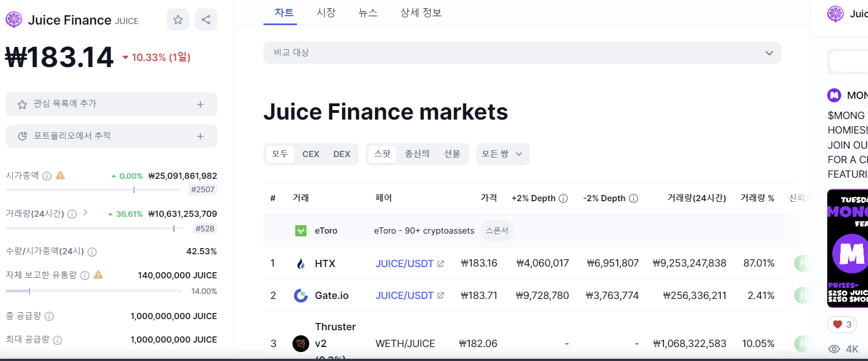Viewport: 868px width, 361px height.
Task: Click the share icon near Juice Finance
Action: (x=206, y=20)
